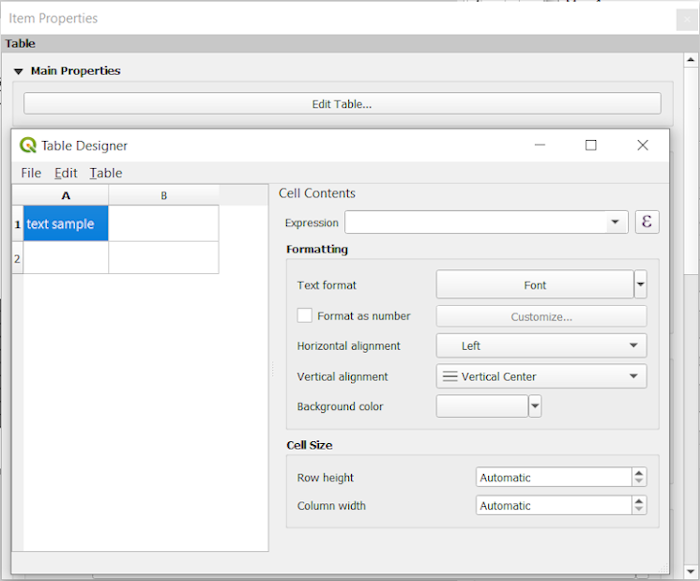Increase Row height with the spinner arrow
700x581 pixels.
pos(639,473)
